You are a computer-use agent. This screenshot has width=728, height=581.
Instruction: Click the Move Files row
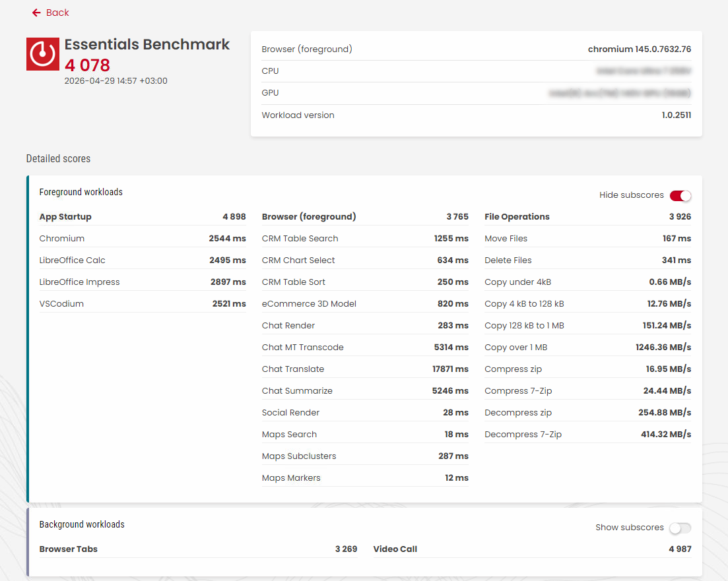588,239
